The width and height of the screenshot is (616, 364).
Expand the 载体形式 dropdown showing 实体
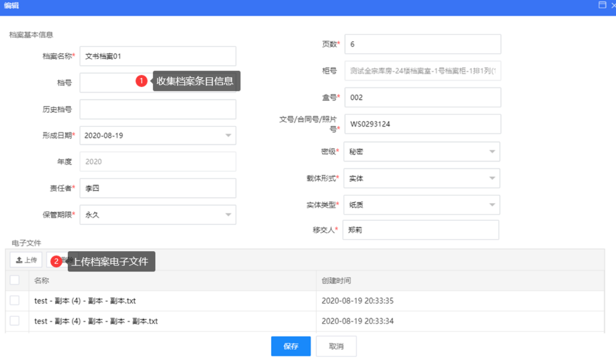coord(492,178)
